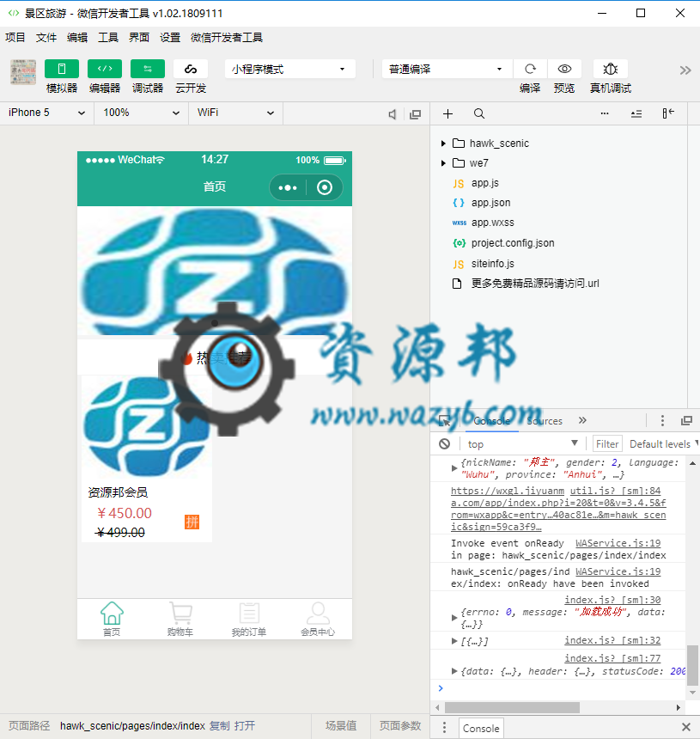Click the project avatar thumbnail
Screen dimensions: 700x739
(x=23, y=72)
